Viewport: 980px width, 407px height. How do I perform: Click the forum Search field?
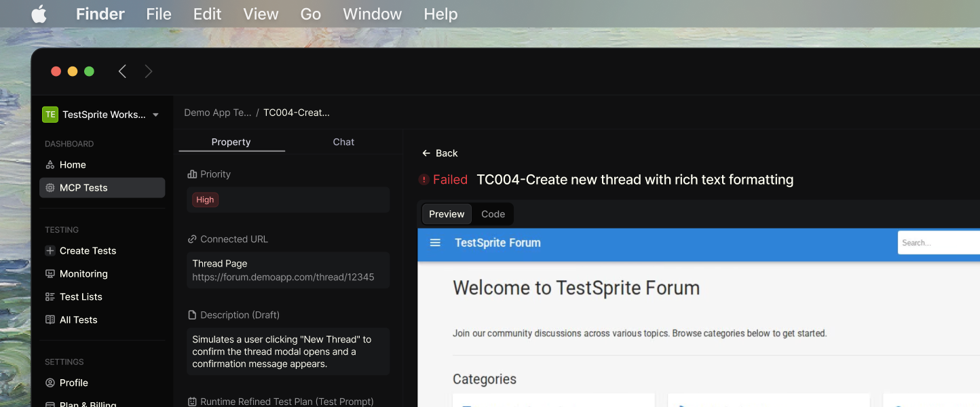[x=939, y=243]
